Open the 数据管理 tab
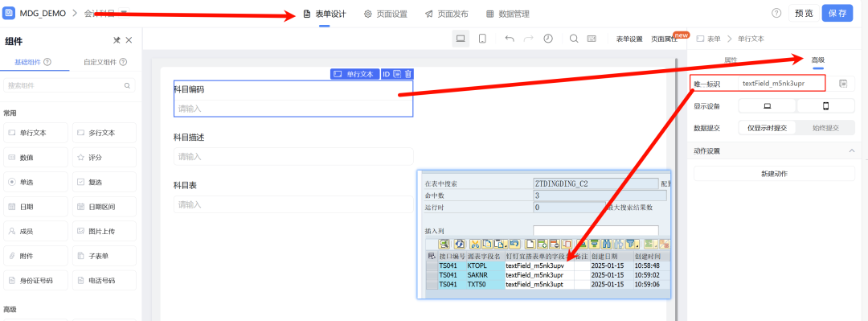Screen dimensions: 868x321 [x=508, y=14]
